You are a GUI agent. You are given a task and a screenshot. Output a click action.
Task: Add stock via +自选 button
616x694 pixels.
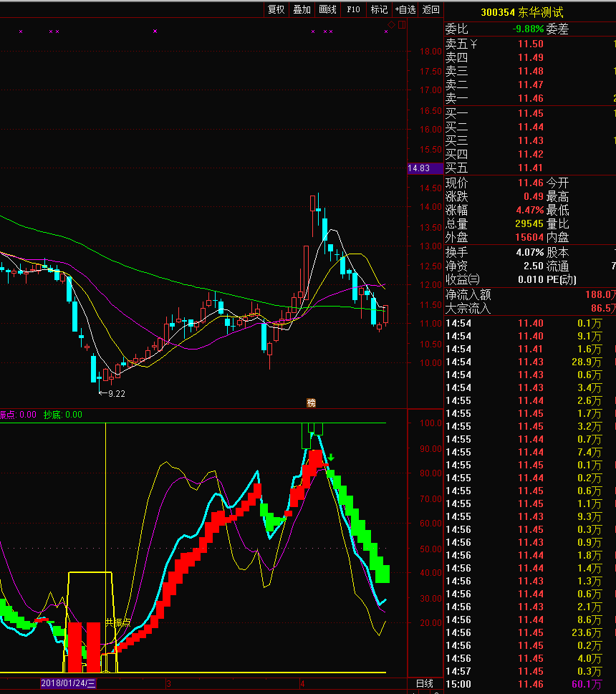pyautogui.click(x=405, y=9)
